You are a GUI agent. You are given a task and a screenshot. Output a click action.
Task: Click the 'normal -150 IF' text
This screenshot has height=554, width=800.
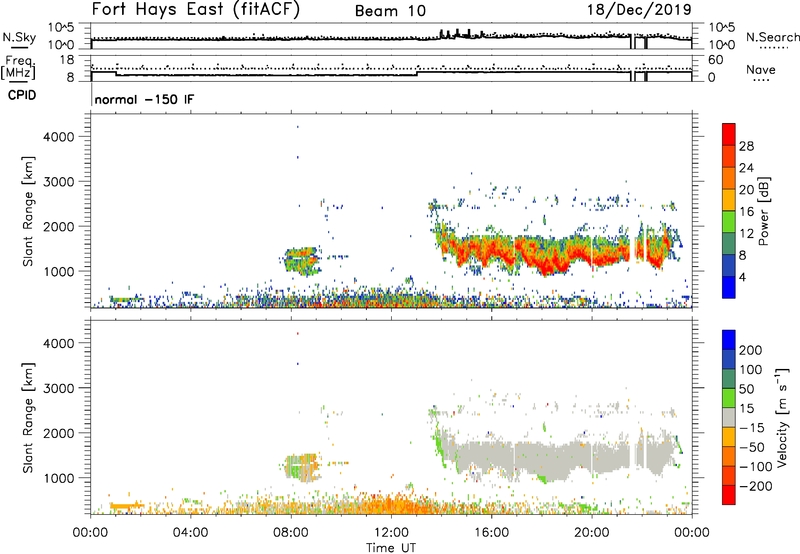click(144, 99)
